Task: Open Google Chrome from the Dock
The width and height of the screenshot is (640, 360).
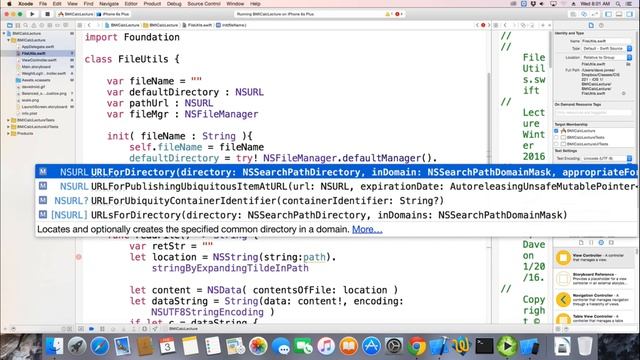Action: click(417, 346)
